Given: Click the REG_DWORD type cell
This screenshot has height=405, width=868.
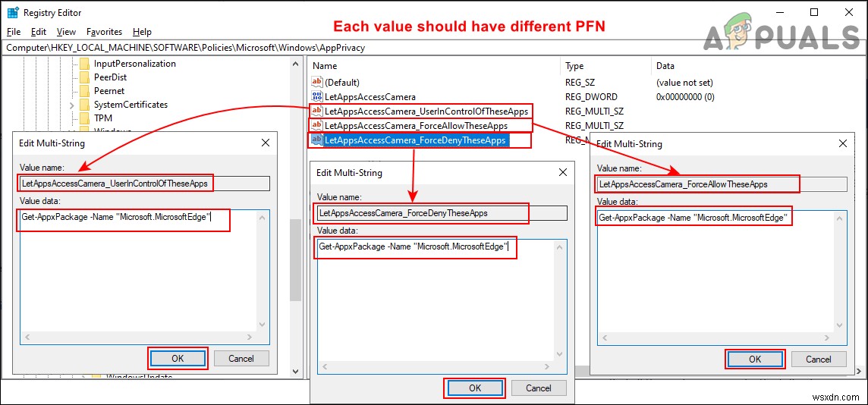Looking at the screenshot, I should click(x=590, y=96).
